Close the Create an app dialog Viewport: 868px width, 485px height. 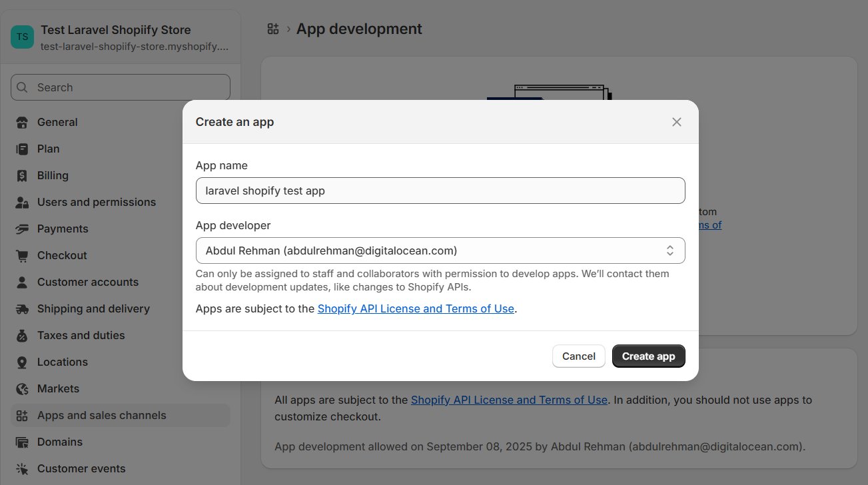coord(677,122)
